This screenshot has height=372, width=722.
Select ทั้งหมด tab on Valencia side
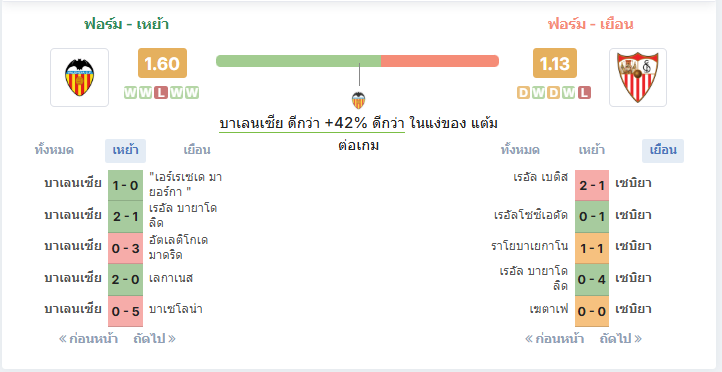coord(54,150)
